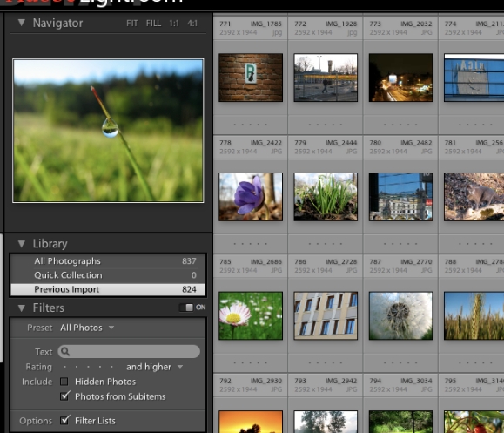Click rating dots under photo 786
The height and width of the screenshot is (433, 504).
326,362
